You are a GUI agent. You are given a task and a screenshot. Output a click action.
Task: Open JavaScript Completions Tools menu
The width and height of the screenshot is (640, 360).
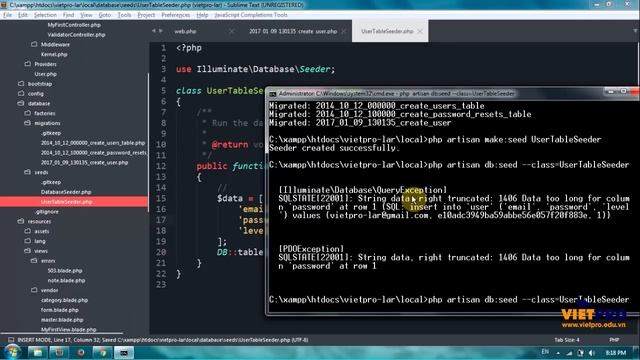tap(251, 15)
